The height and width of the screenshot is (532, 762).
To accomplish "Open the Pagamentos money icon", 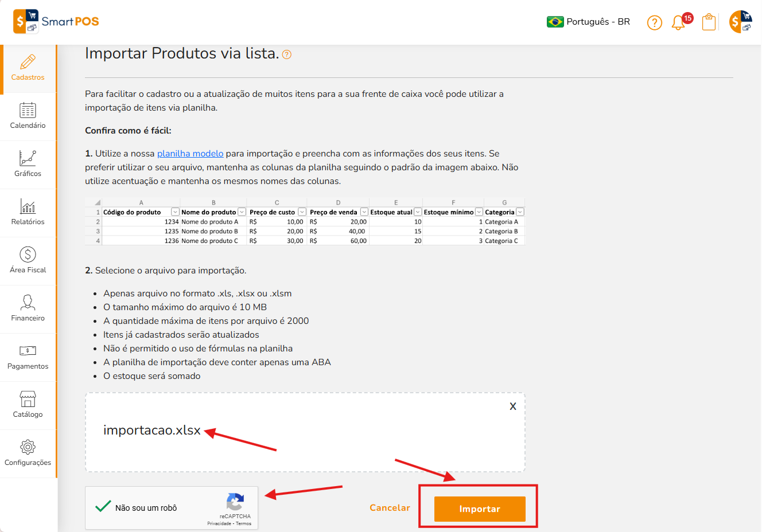I will 28,350.
